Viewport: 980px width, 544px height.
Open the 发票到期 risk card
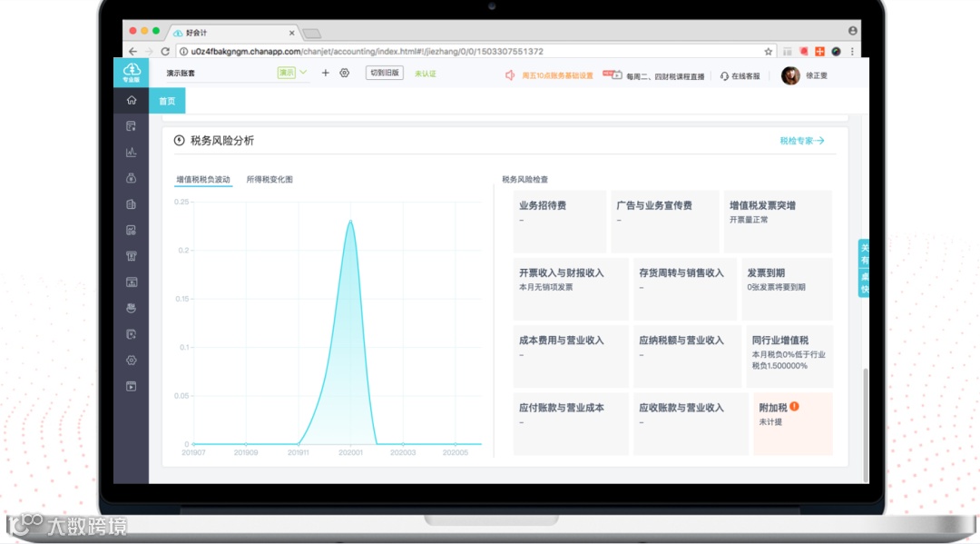click(x=787, y=289)
